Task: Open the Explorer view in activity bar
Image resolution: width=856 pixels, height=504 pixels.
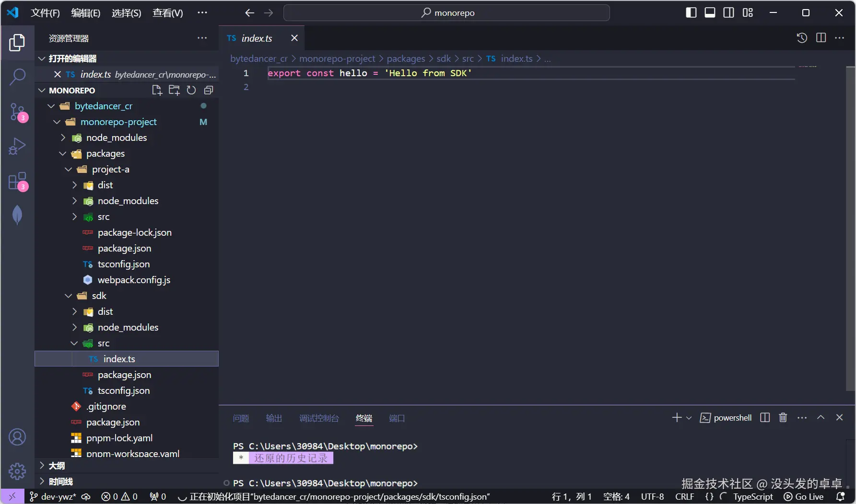Action: pyautogui.click(x=17, y=43)
